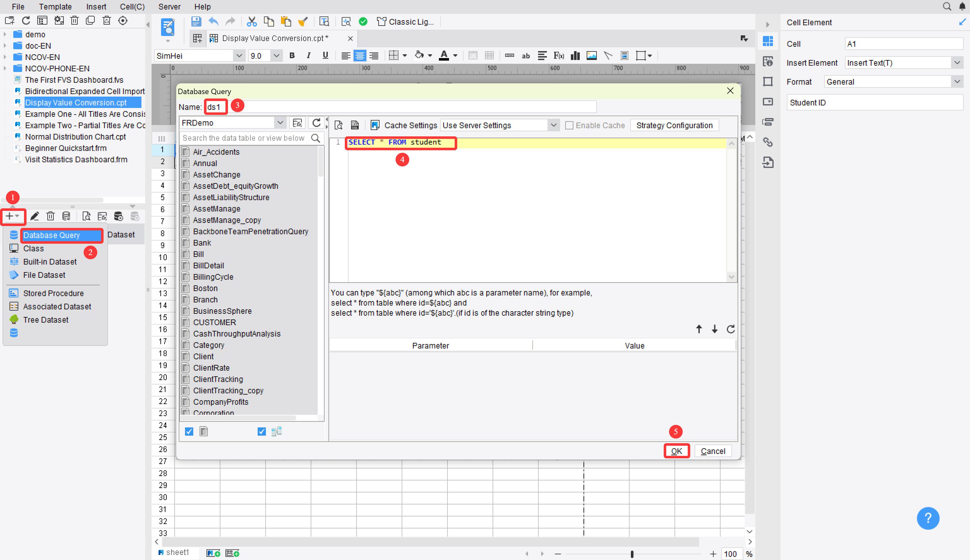Click the Redo arrow icon
This screenshot has height=560, width=970.
pos(230,21)
